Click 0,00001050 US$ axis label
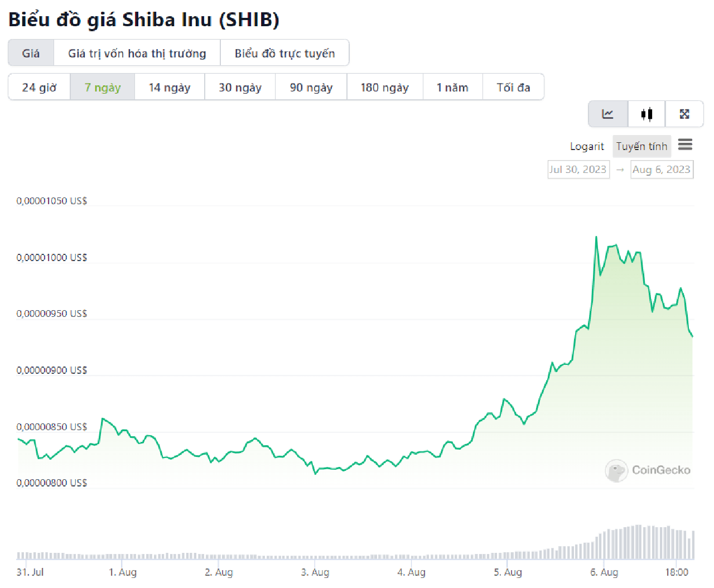 pos(52,201)
